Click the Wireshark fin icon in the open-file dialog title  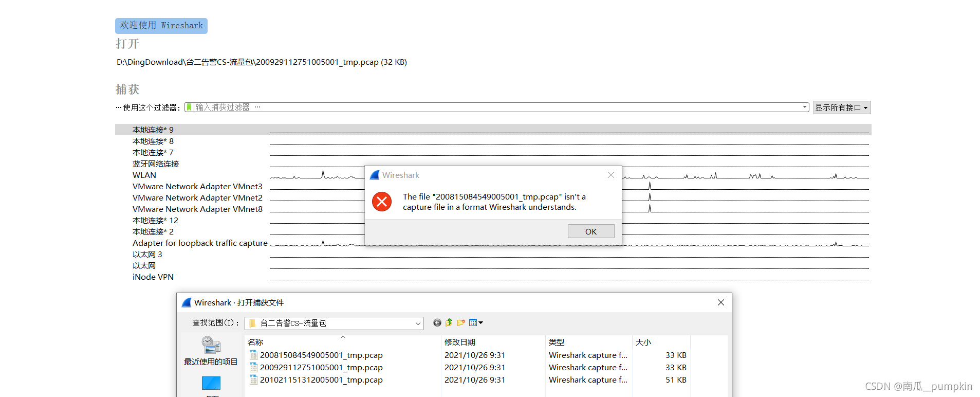(187, 303)
